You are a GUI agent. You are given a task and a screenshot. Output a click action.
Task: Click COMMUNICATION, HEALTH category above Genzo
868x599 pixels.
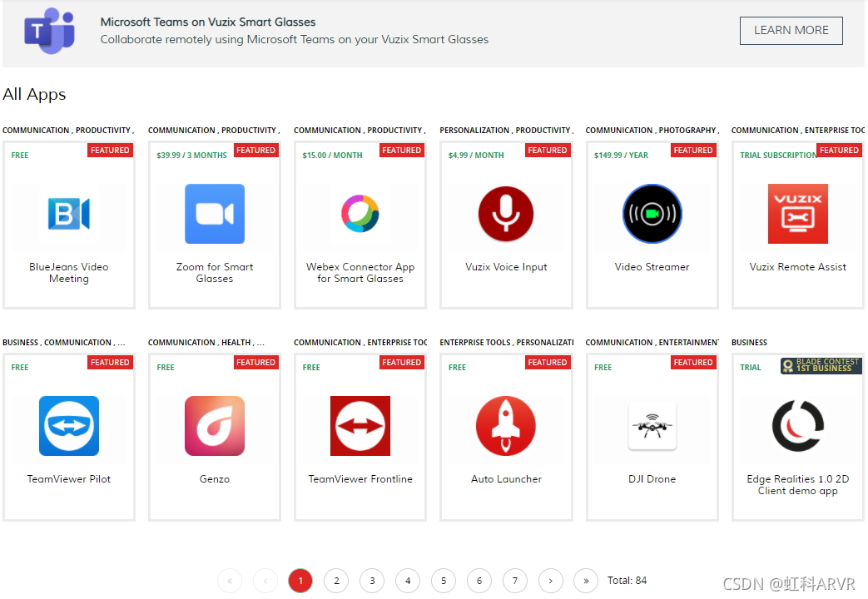[x=206, y=342]
